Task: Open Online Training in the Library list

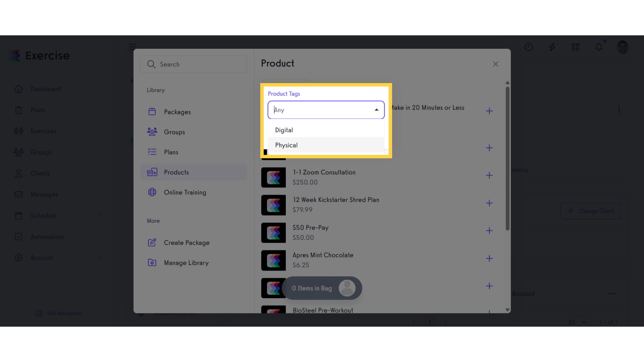Action: point(194,192)
